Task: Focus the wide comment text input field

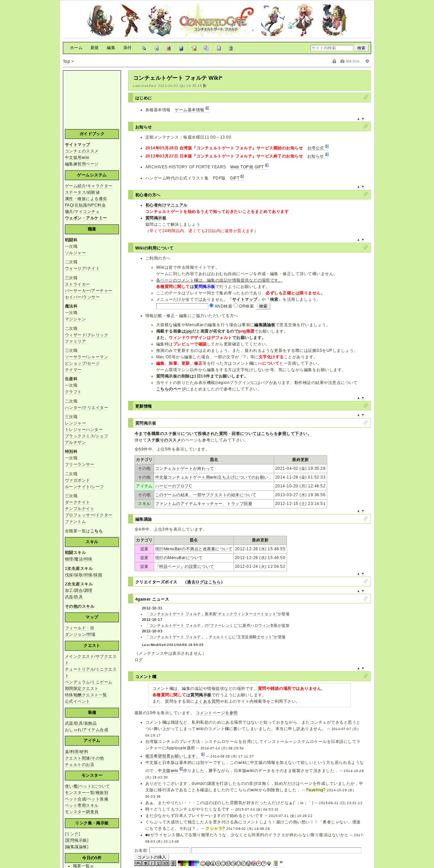Action: (276, 850)
